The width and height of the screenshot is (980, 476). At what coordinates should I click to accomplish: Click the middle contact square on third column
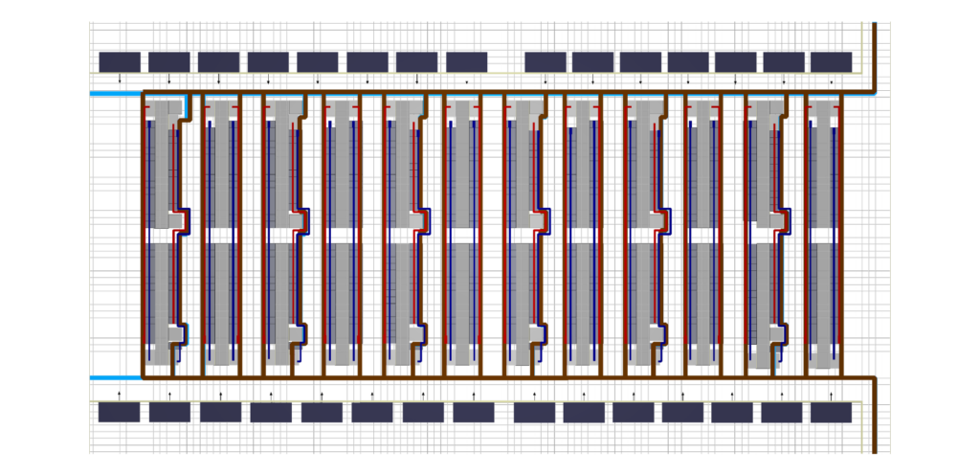click(297, 221)
